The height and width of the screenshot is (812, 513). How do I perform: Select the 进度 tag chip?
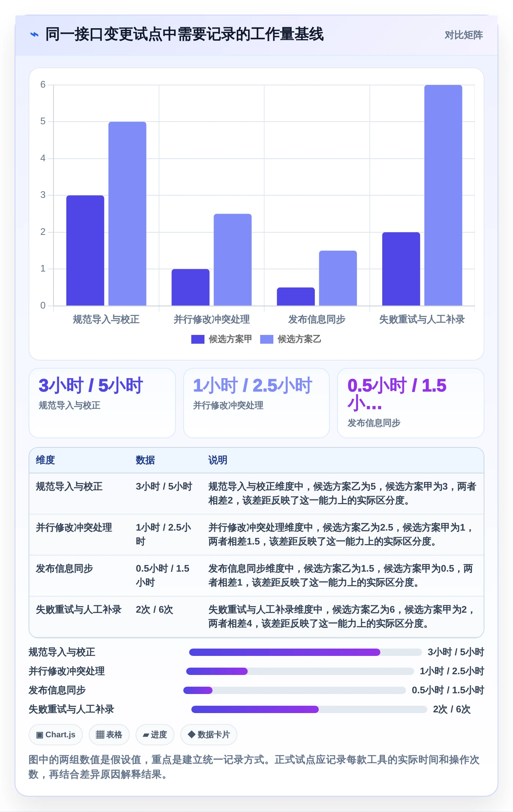point(155,735)
